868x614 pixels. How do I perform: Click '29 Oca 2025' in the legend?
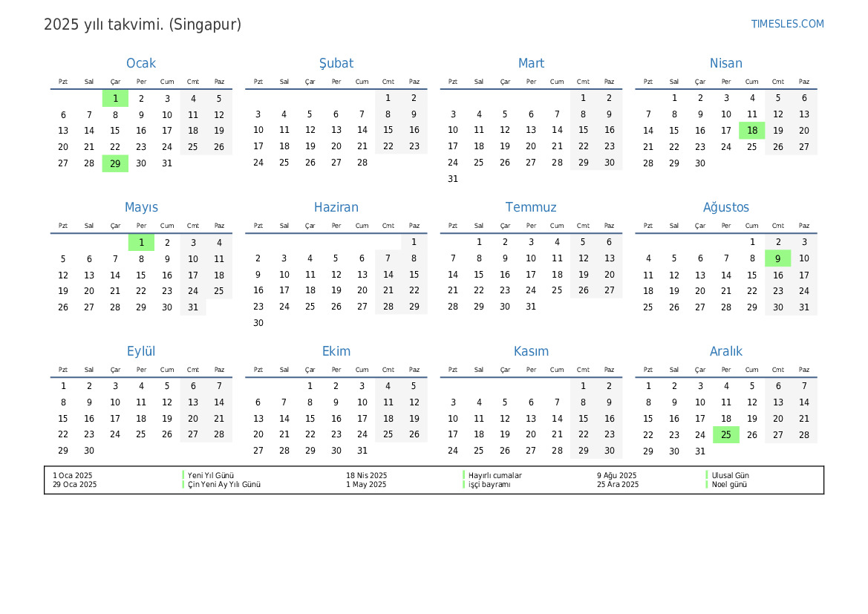75,485
